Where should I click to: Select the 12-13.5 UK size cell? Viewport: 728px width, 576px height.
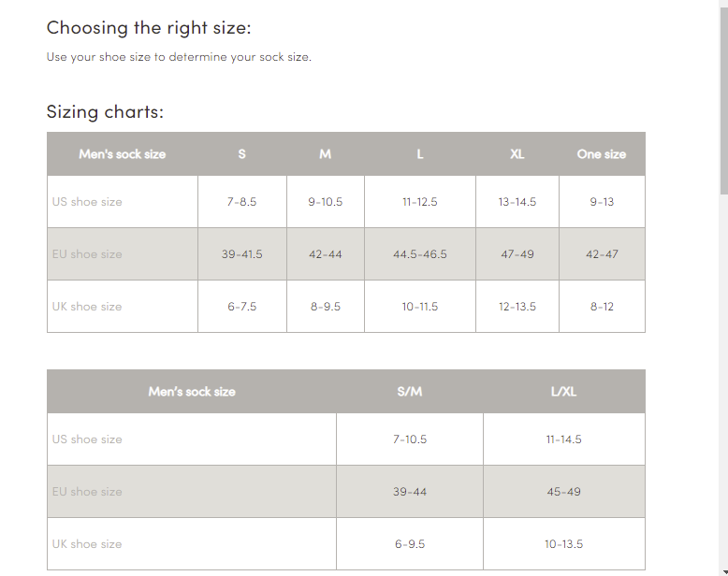pos(517,307)
